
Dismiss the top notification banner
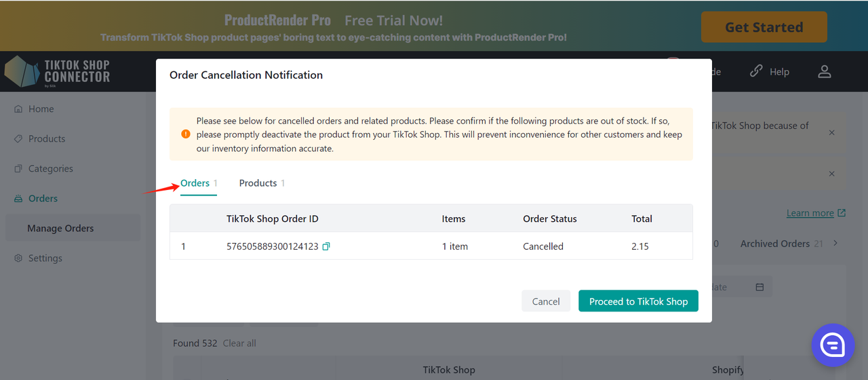(832, 132)
